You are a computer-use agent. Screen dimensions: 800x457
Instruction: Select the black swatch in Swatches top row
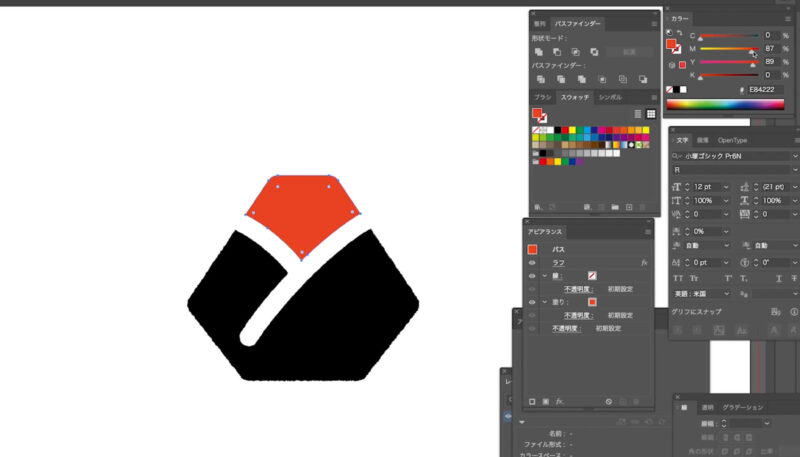[558, 130]
